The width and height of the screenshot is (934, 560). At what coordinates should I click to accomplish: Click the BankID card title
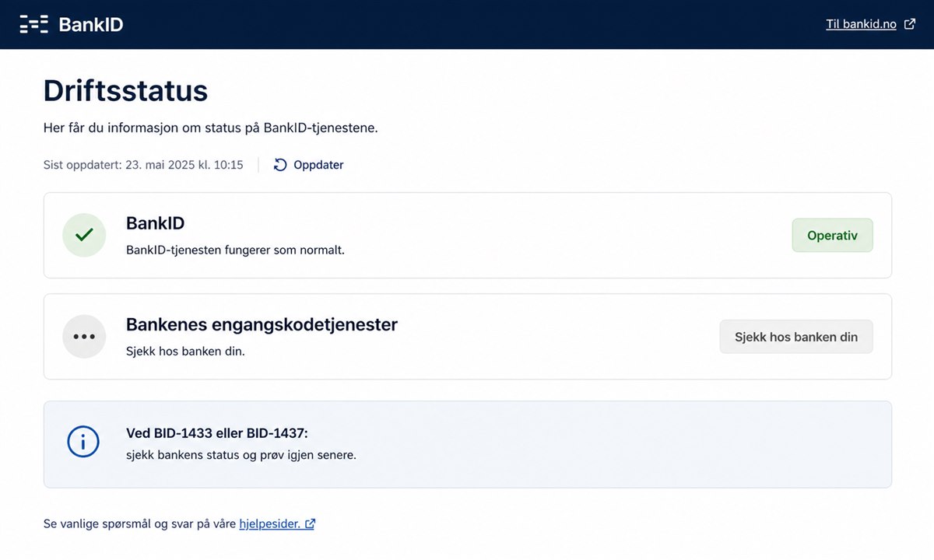coord(155,223)
